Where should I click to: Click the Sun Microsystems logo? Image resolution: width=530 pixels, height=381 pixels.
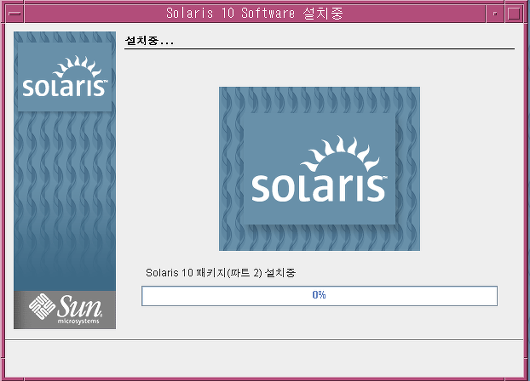65,309
